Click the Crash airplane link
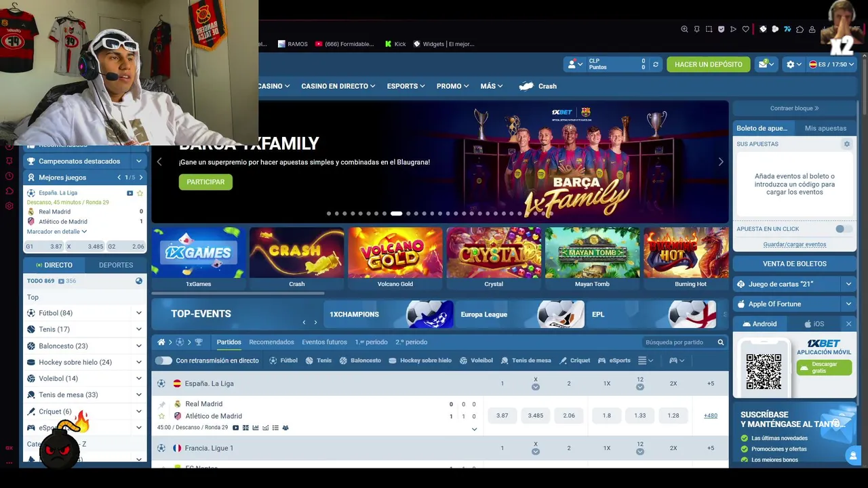868x488 pixels. pyautogui.click(x=538, y=86)
